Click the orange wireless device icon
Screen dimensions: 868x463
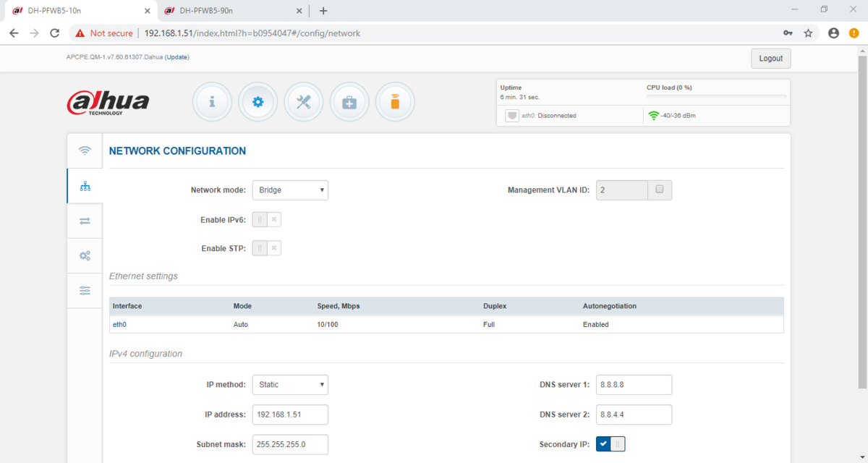tap(395, 102)
